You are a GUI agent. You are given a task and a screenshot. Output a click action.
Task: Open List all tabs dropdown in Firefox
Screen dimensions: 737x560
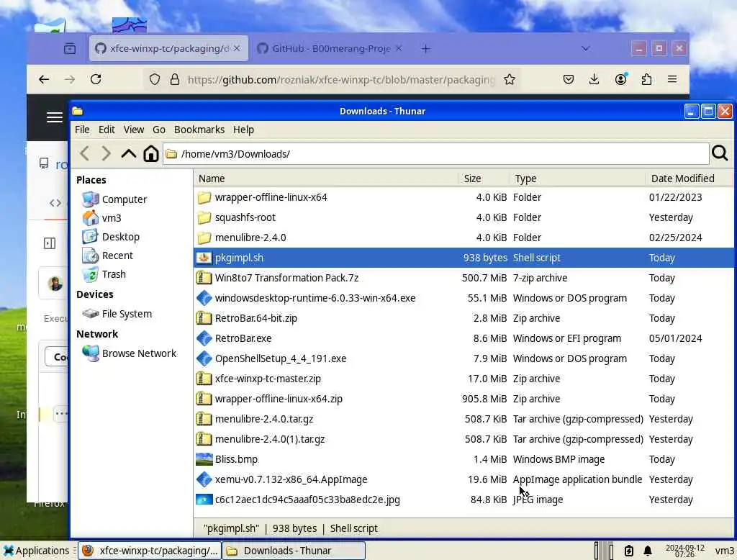pos(586,48)
